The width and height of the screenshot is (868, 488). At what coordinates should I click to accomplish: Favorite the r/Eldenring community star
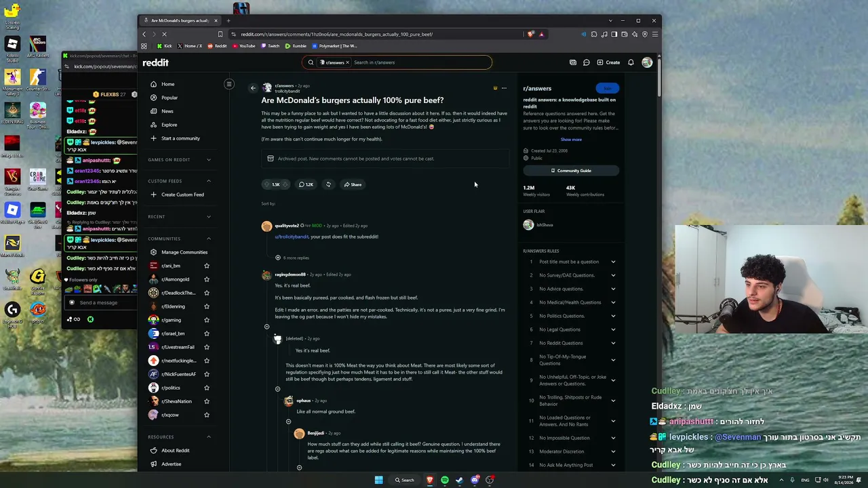207,306
